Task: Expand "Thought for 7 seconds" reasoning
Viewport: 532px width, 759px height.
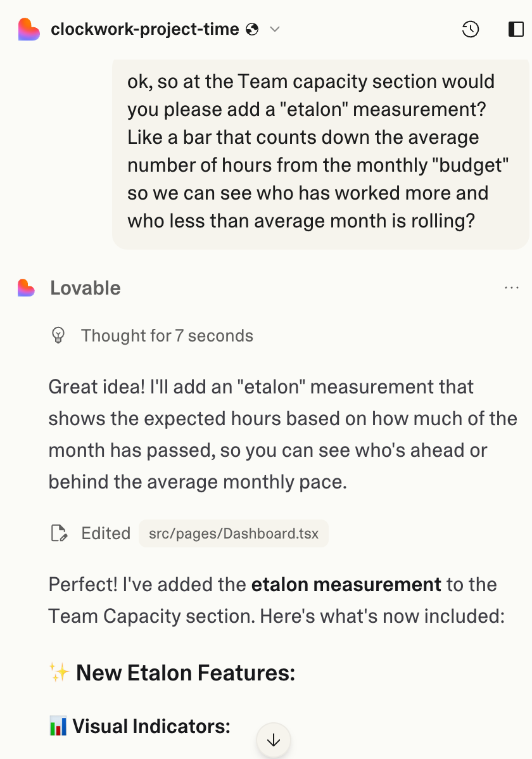Action: pos(167,336)
